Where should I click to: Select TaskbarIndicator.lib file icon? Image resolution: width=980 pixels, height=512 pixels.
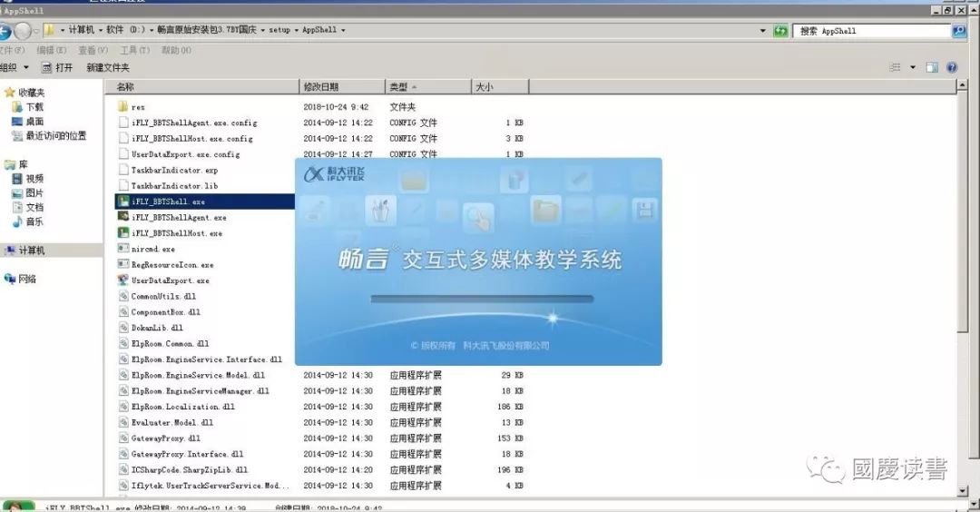point(123,186)
